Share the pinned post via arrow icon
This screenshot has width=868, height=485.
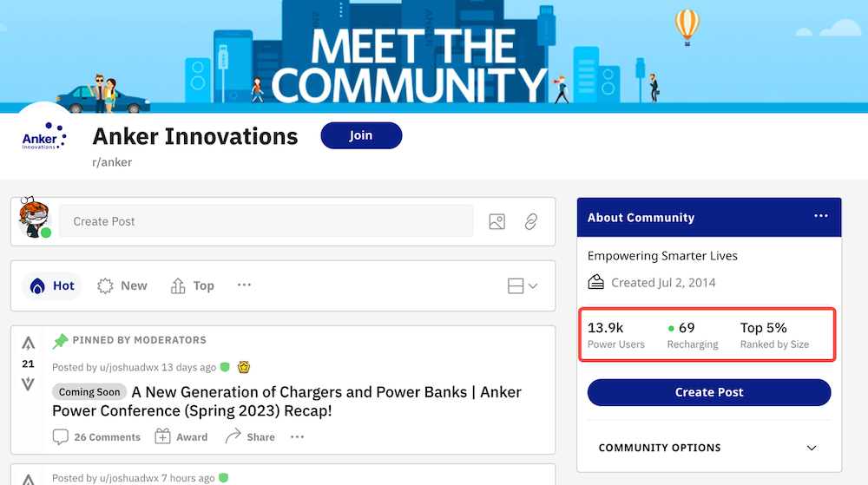233,436
